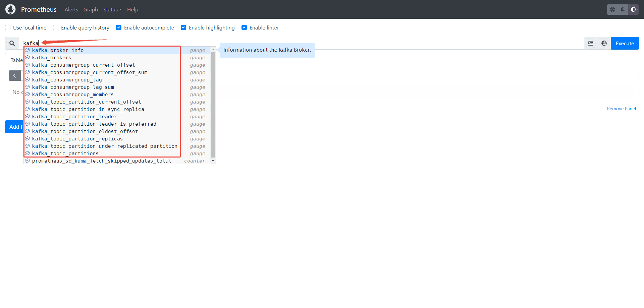
Task: Enable the query history checkbox
Action: click(x=56, y=27)
